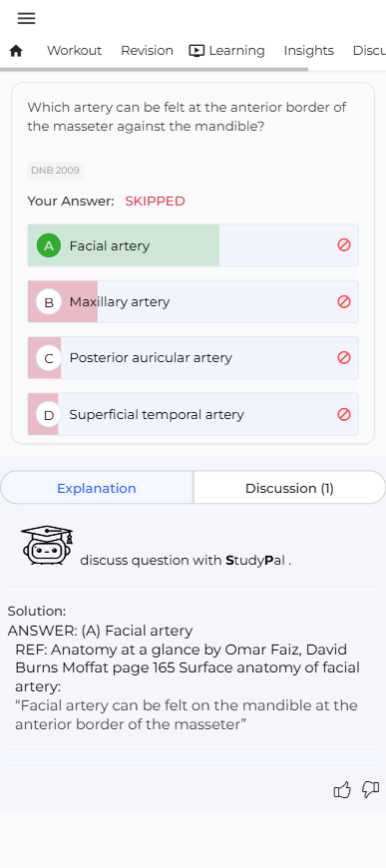Open the Learning section
Viewport: 386px width, 868px height.
(x=227, y=51)
